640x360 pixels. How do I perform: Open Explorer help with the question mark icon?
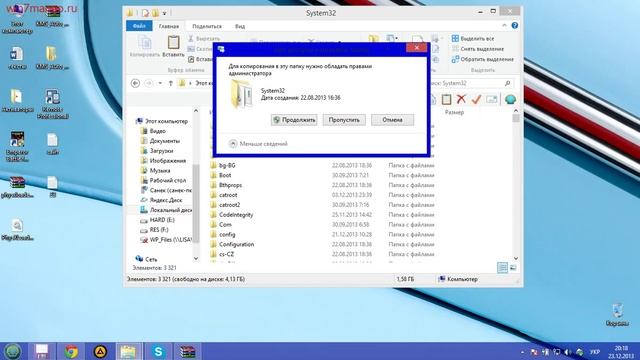pyautogui.click(x=515, y=25)
